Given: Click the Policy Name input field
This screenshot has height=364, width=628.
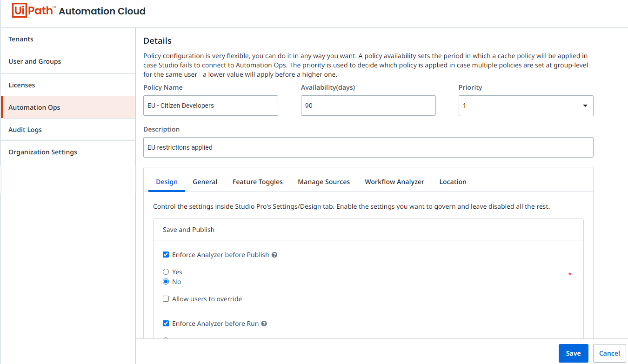Looking at the screenshot, I should [211, 106].
